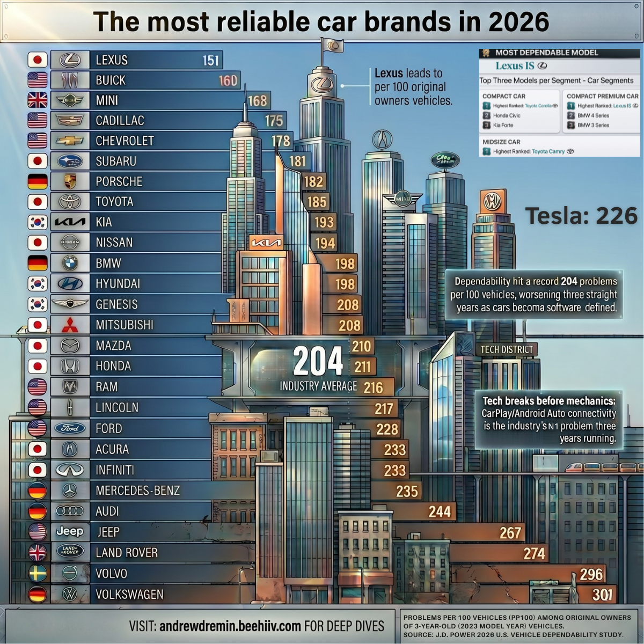Click 'Toyota Corolla' in Compact Car segment
This screenshot has width=644, height=644.
click(x=538, y=106)
